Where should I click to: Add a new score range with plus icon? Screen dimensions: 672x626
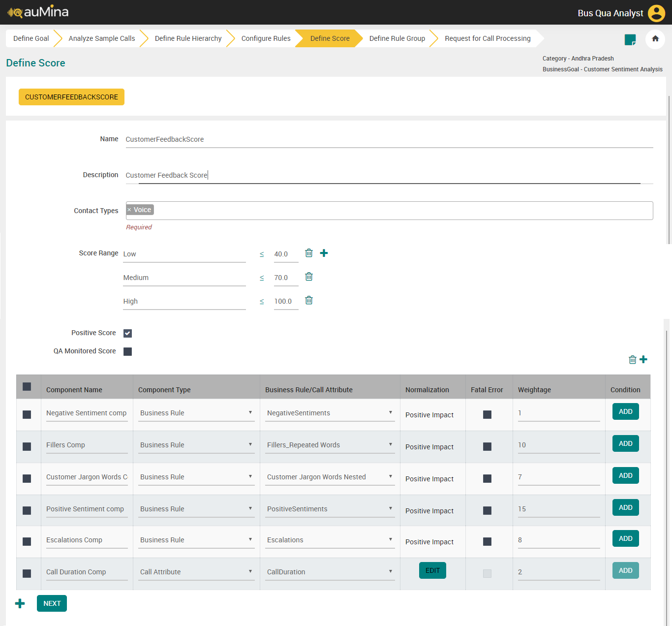click(324, 253)
